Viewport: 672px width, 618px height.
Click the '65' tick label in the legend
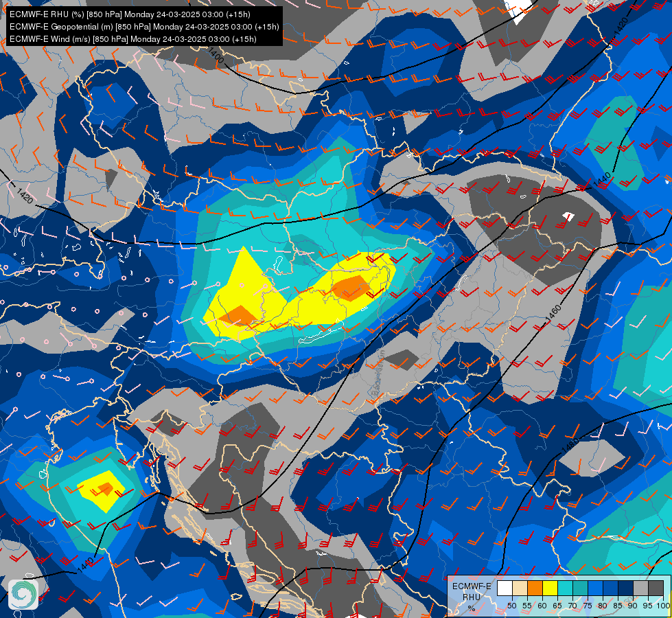tap(557, 606)
